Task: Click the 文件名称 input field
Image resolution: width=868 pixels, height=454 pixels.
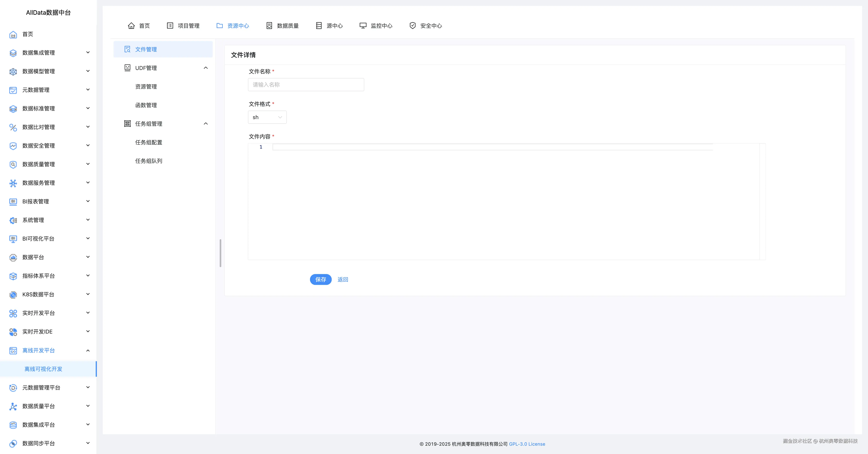Action: tap(306, 84)
